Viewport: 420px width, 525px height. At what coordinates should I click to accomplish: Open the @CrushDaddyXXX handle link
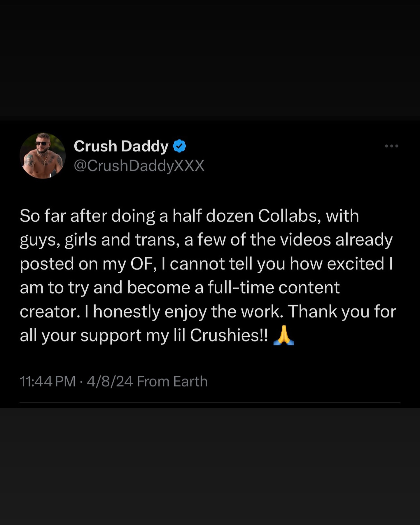[x=139, y=166]
